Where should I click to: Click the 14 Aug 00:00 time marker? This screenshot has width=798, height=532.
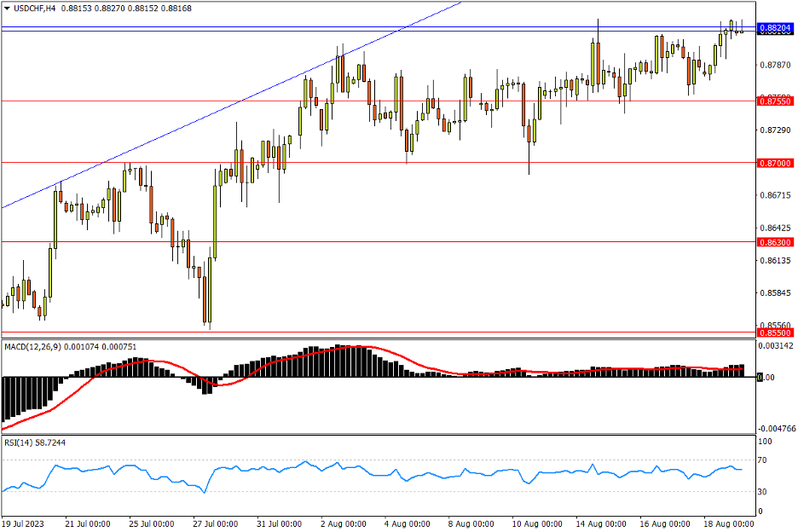602,523
